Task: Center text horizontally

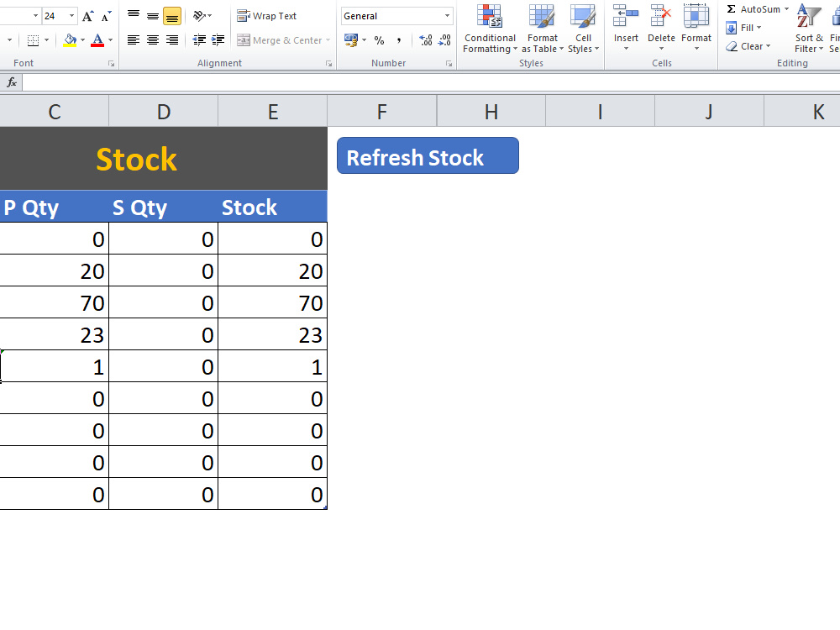Action: [x=153, y=40]
